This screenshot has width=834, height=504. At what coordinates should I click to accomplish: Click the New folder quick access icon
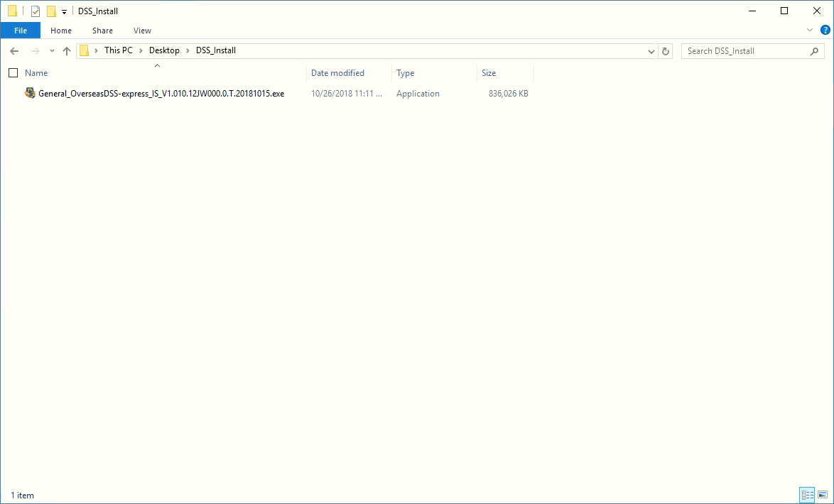pyautogui.click(x=51, y=11)
